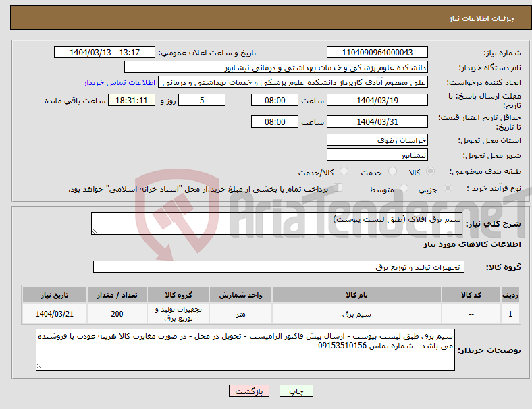The image size is (532, 409).
Task: Click the اطلاعات کالاهای مورد نیاز heading
Action: (x=472, y=244)
